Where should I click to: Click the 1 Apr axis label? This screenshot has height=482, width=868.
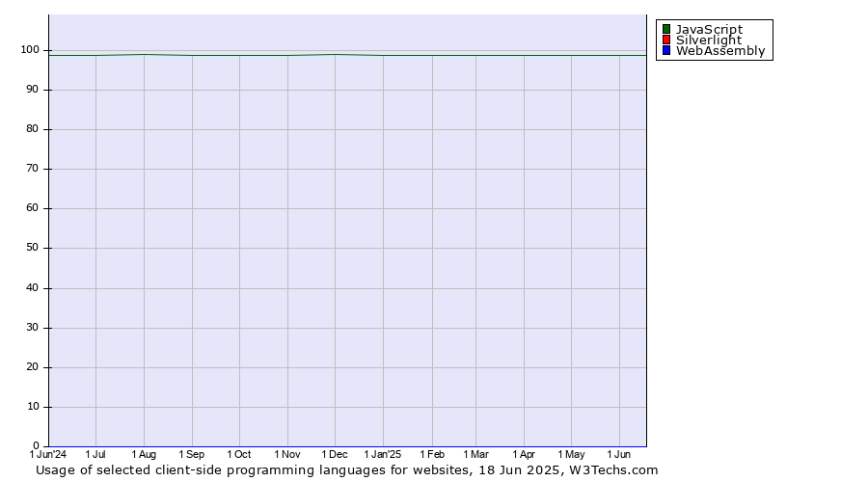coord(524,454)
